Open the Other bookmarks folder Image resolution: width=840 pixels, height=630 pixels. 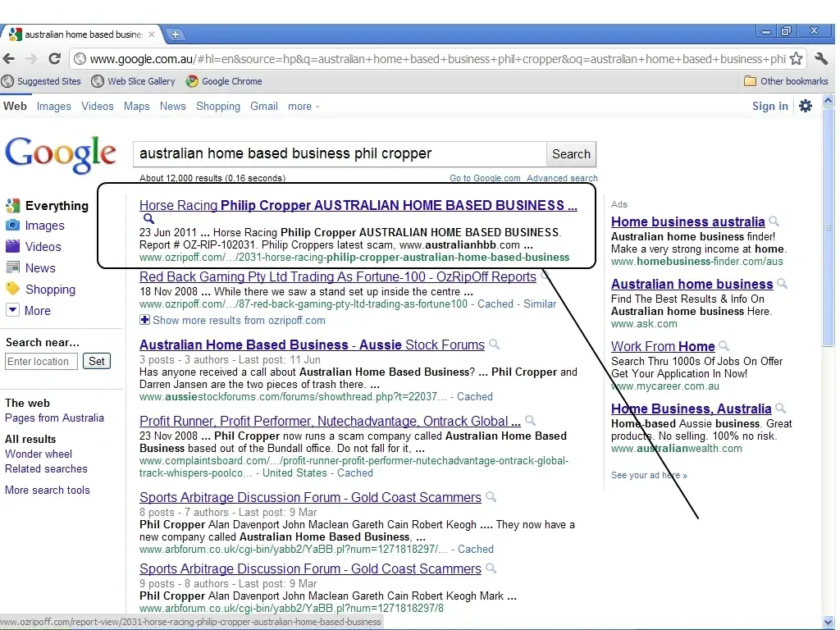[785, 81]
